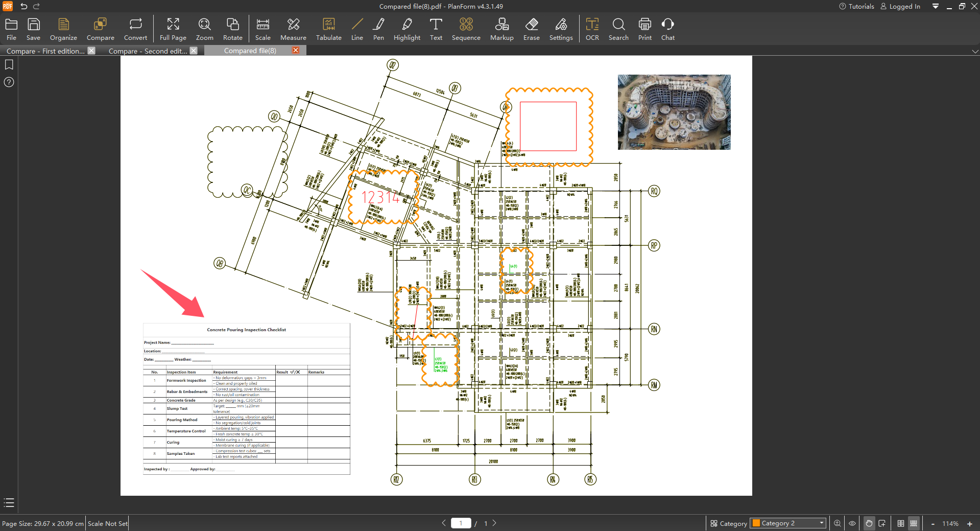The height and width of the screenshot is (531, 980).
Task: Click the zoom in plus button
Action: (969, 524)
